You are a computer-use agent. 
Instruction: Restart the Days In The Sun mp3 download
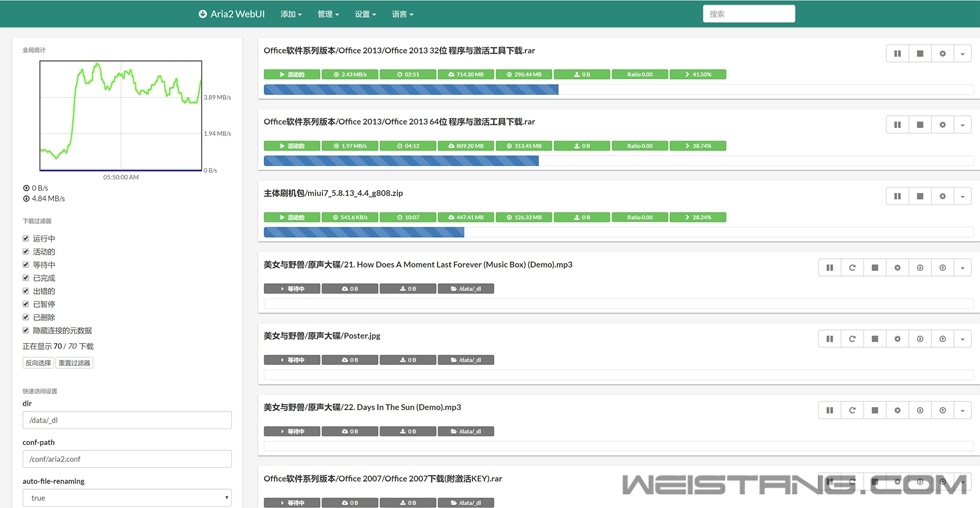tap(852, 411)
